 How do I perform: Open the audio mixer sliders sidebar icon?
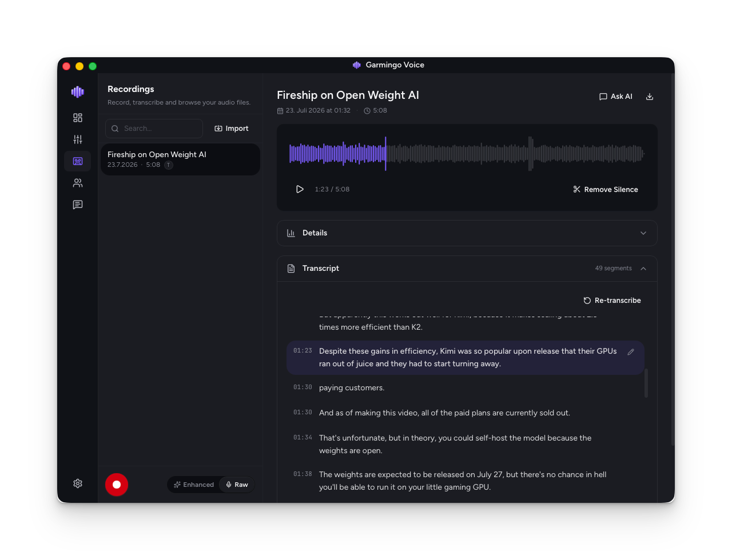pos(78,139)
